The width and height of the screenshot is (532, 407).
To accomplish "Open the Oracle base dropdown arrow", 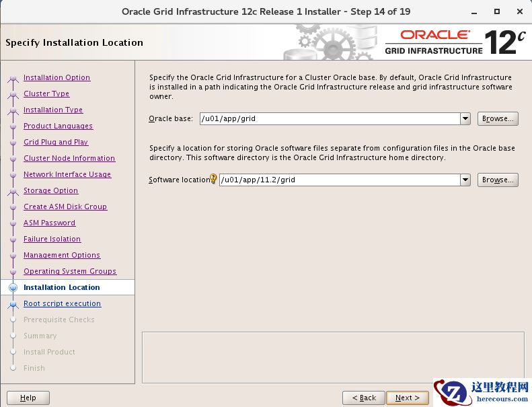I will (465, 119).
